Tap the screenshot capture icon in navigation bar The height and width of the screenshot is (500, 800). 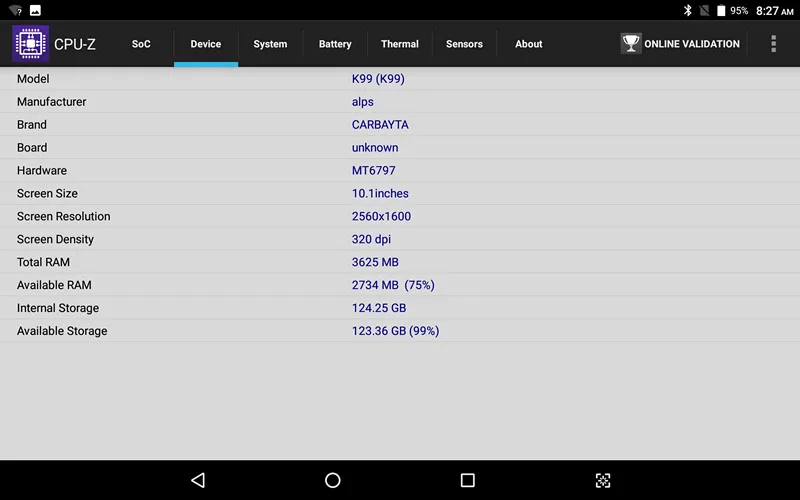click(x=603, y=480)
